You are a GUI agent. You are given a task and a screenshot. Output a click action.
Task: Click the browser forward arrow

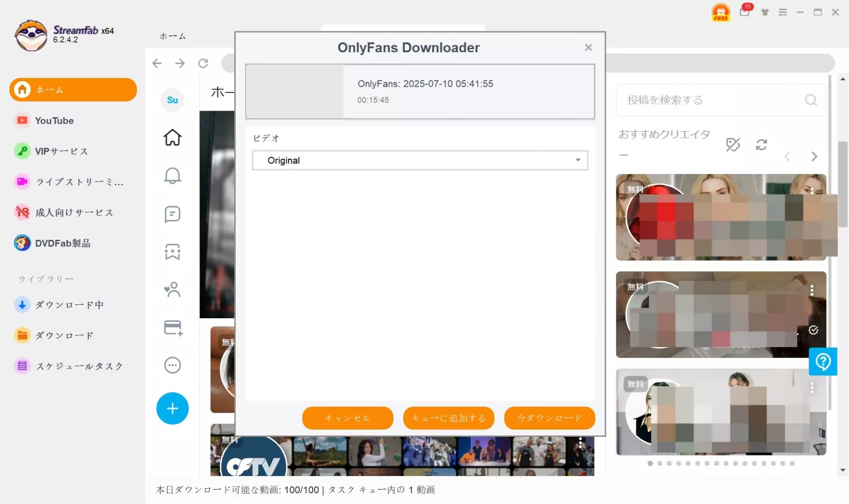tap(180, 63)
